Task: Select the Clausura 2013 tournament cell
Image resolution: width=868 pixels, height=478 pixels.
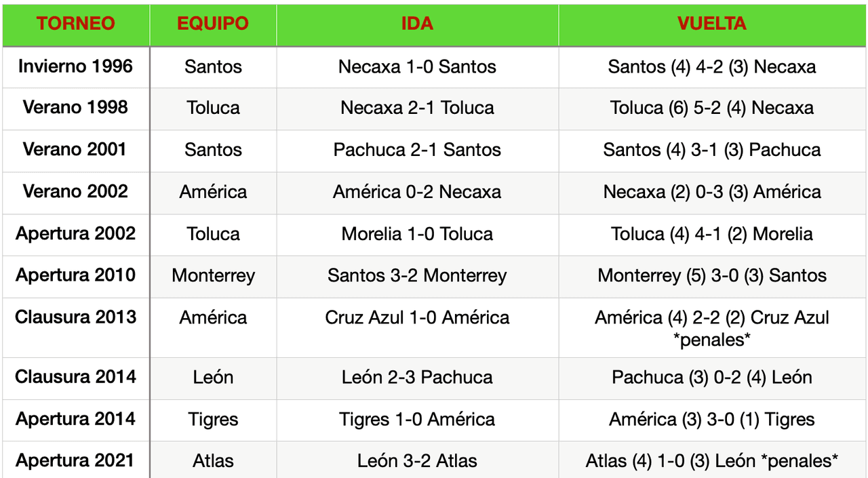Action: [75, 317]
